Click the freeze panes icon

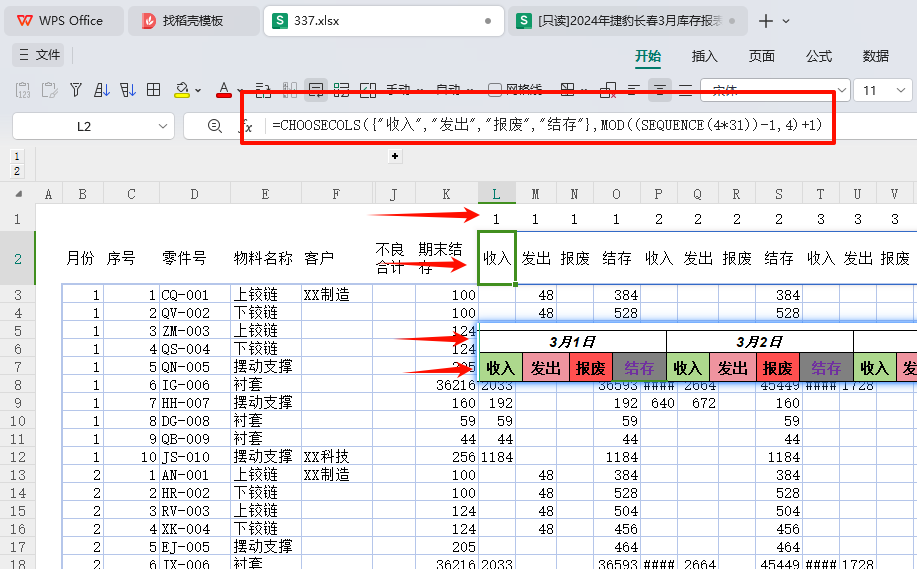click(567, 89)
